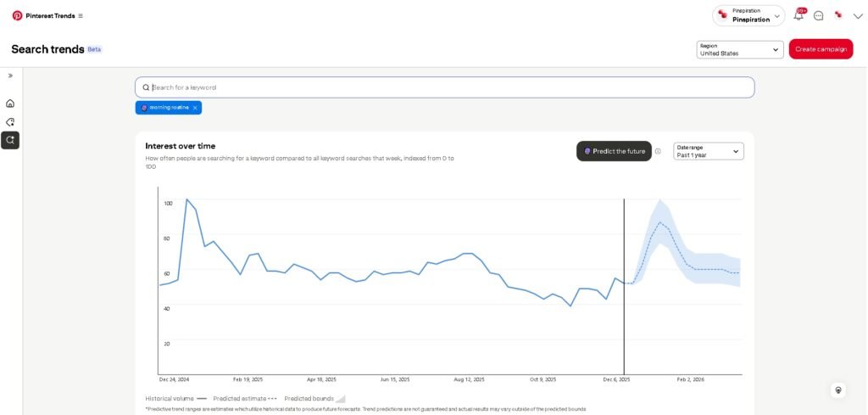
Task: Remove the morning routine chip with X
Action: 195,108
